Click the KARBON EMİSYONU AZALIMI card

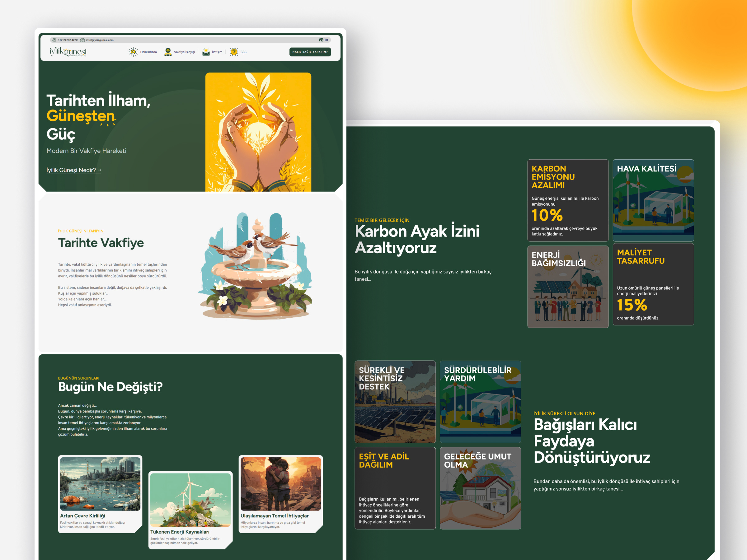(568, 200)
